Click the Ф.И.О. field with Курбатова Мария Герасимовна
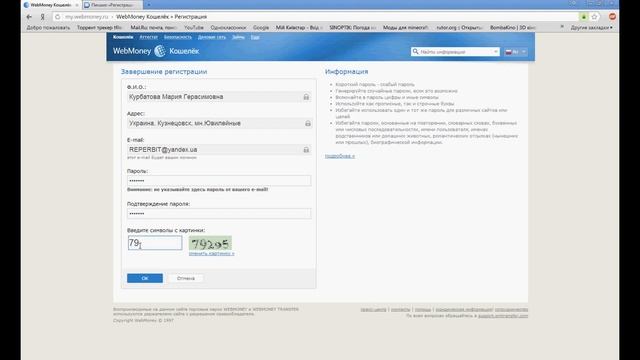 coord(219,97)
